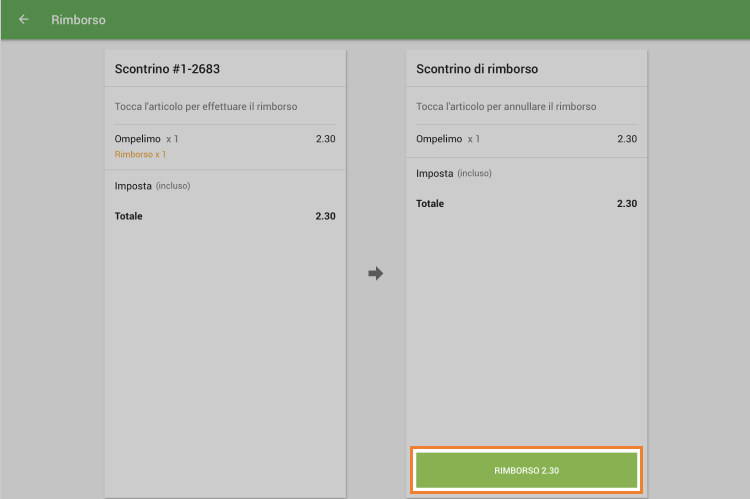
Task: Click "Tocca l'articolo per effettuare il rimborso" hint
Action: click(x=206, y=107)
